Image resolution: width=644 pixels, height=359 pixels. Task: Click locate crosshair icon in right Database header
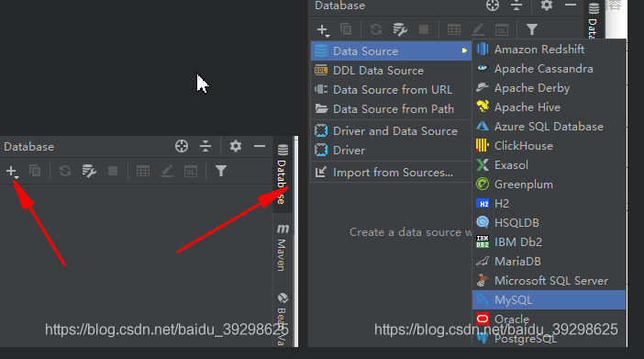tap(493, 6)
